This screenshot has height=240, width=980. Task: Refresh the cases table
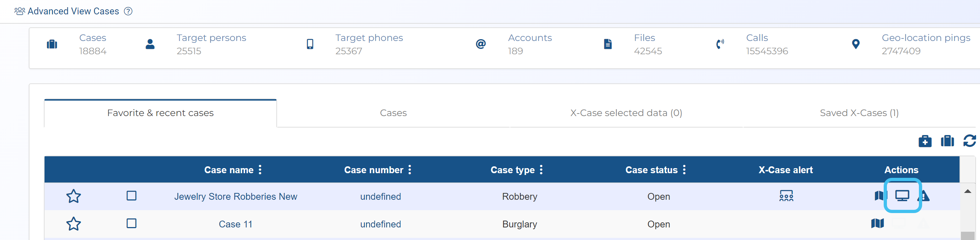click(969, 141)
